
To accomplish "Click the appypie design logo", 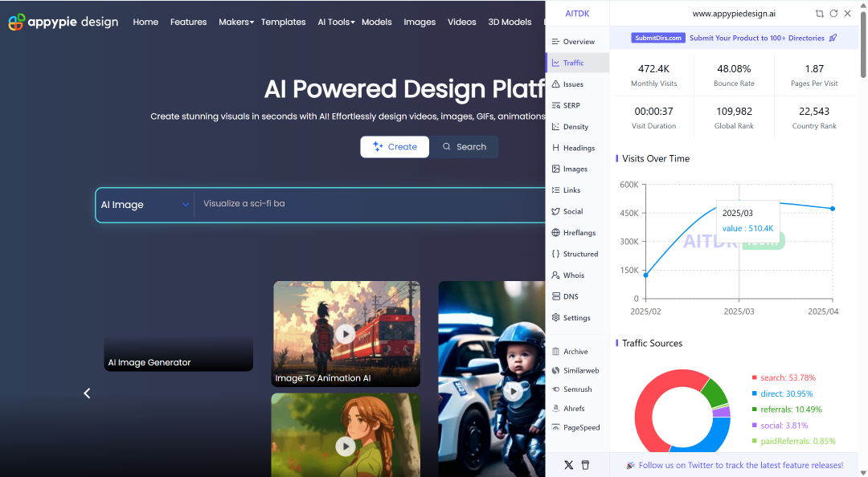I will pyautogui.click(x=63, y=22).
